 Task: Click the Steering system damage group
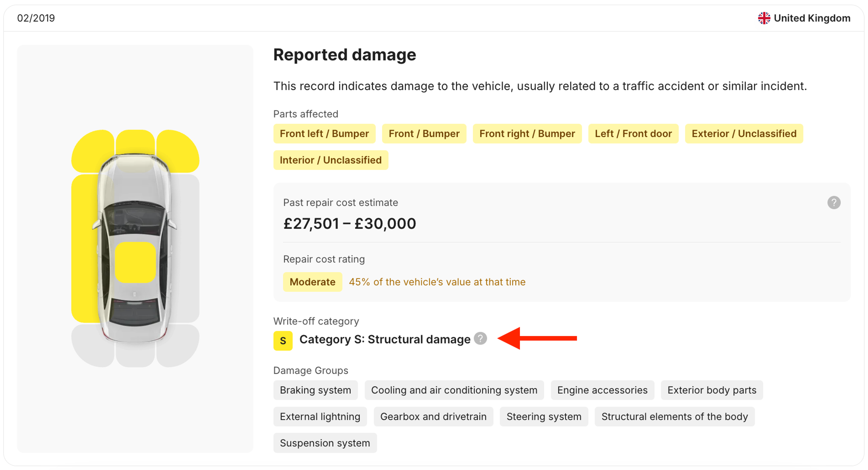(544, 416)
